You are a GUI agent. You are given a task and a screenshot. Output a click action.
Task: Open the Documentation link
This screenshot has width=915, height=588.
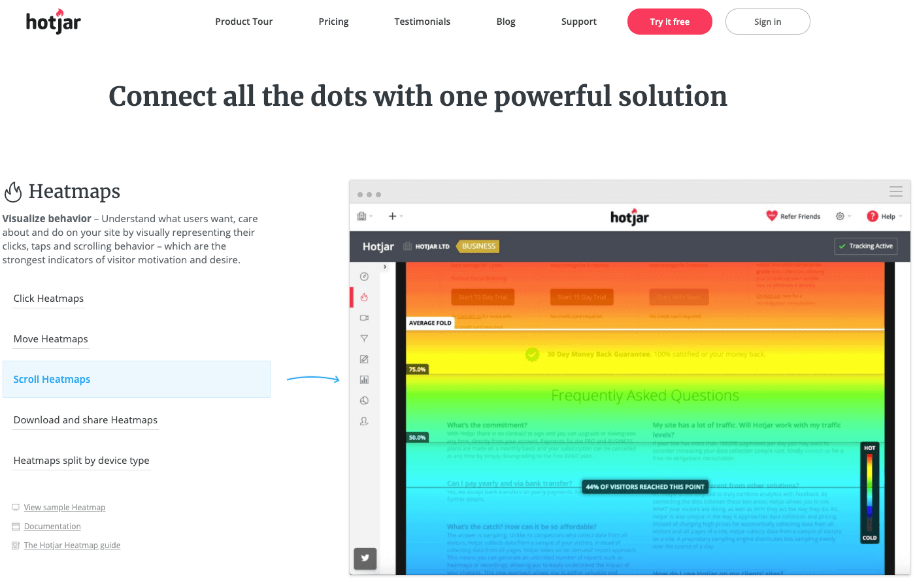coord(52,527)
